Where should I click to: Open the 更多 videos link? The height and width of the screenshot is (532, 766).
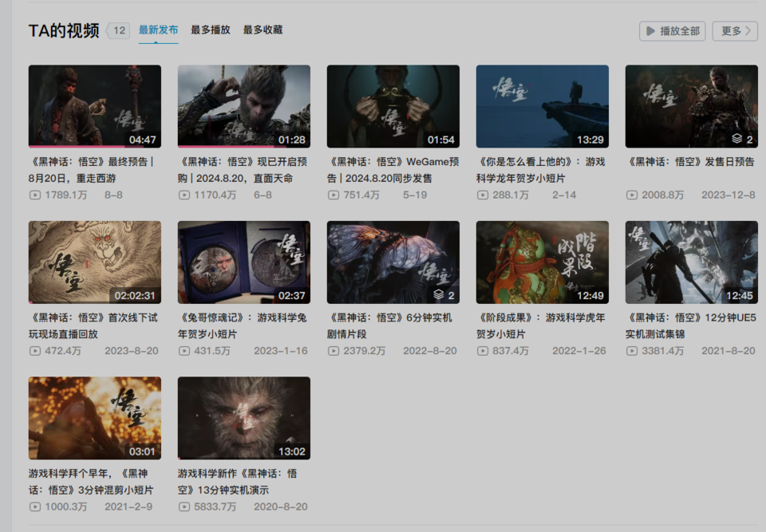point(735,31)
